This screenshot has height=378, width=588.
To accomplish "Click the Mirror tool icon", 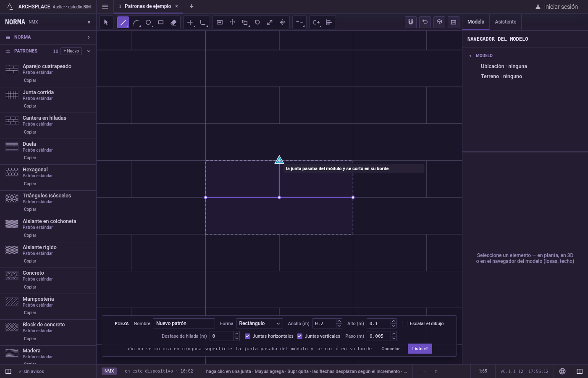I will pyautogui.click(x=283, y=22).
